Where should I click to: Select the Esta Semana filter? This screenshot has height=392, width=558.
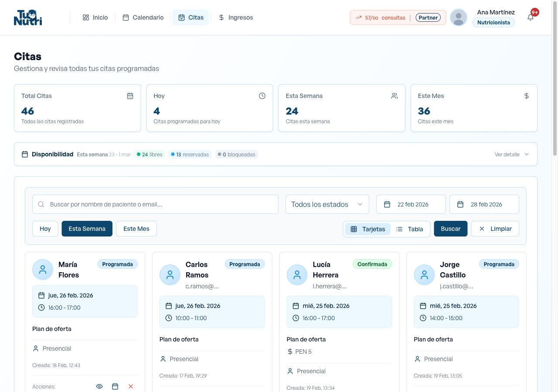click(87, 228)
